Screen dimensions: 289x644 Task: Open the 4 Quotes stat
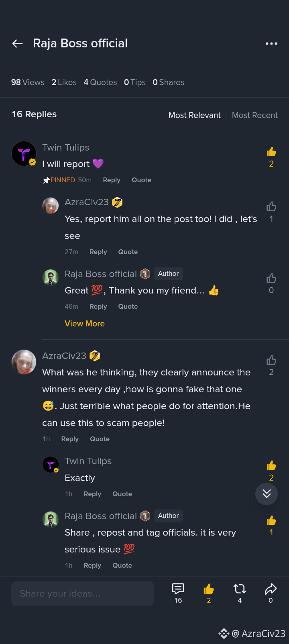point(100,82)
